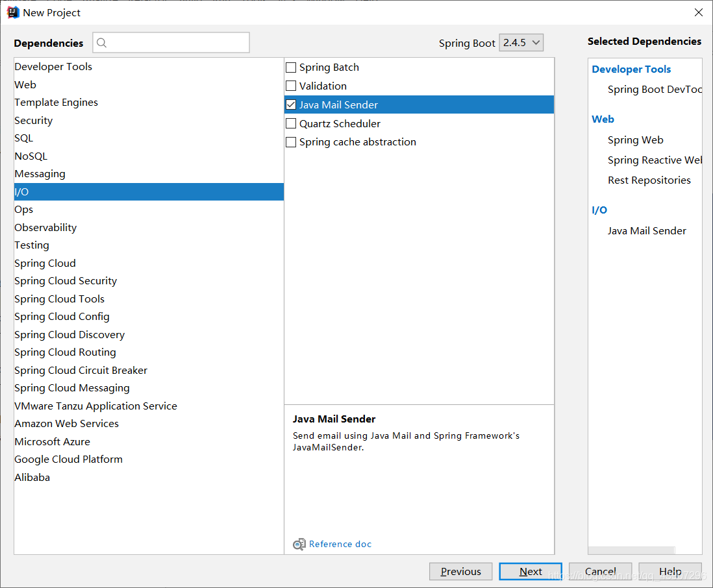Screen dimensions: 713x588
Task: Select Spring Cloud Tools category
Action: click(149, 299)
